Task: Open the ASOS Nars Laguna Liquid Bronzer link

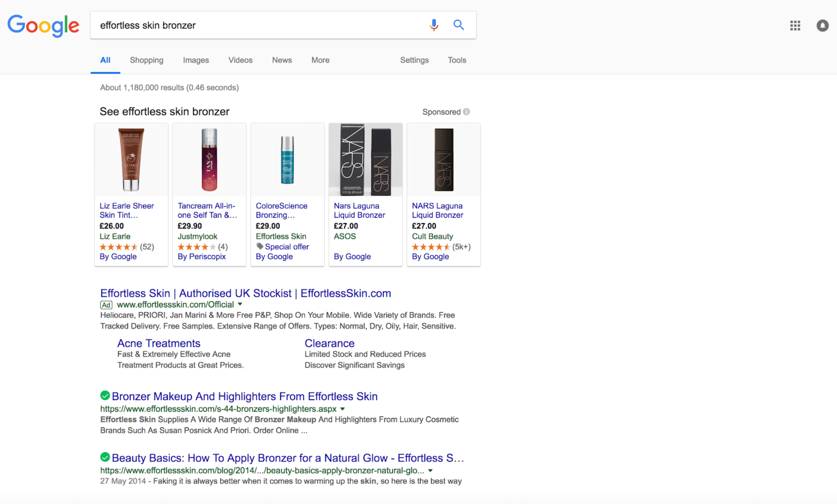Action: 359,210
